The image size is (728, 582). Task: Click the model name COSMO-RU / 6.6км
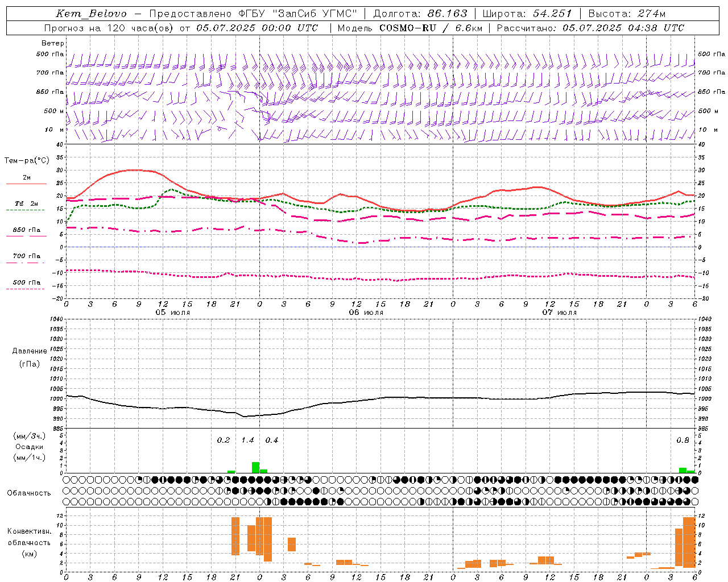(x=431, y=28)
